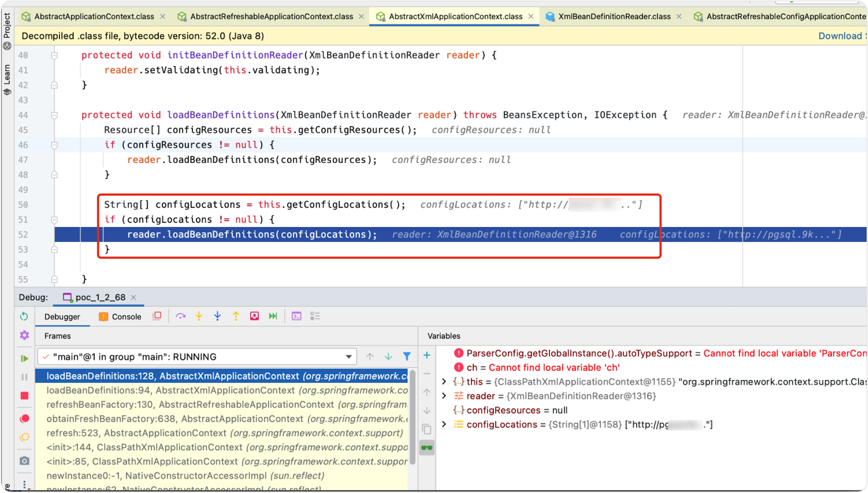Toggle show watches glasses icon
This screenshot has width=868, height=493.
[427, 448]
